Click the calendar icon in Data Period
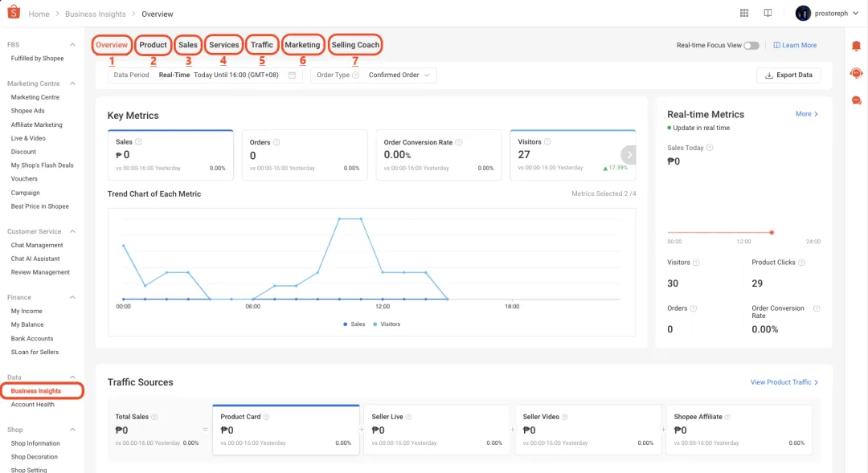Screen dimensions: 868x473 point(293,75)
